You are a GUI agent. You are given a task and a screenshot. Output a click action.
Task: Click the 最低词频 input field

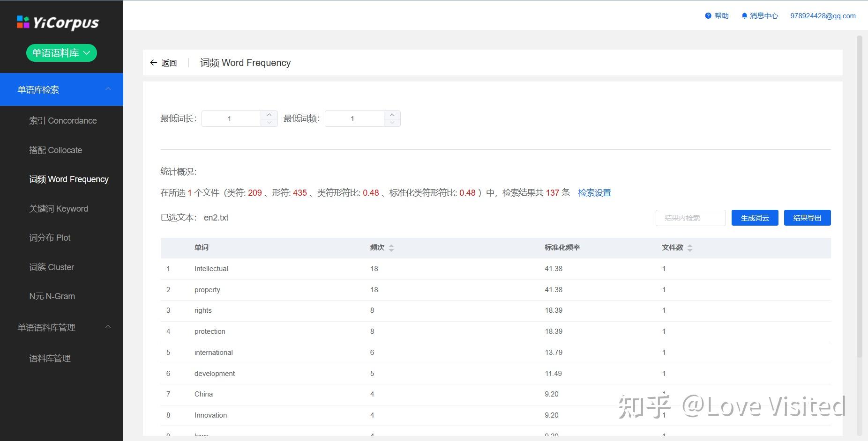pos(354,119)
